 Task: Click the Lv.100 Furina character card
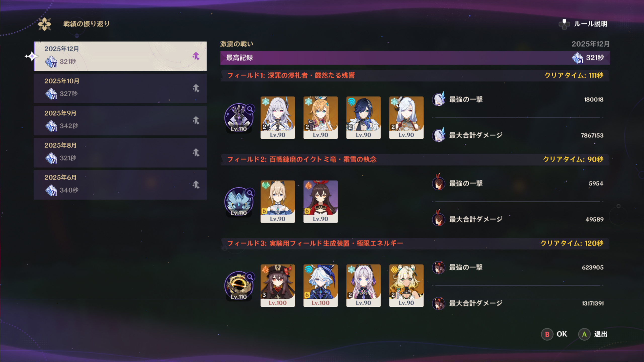tap(320, 285)
